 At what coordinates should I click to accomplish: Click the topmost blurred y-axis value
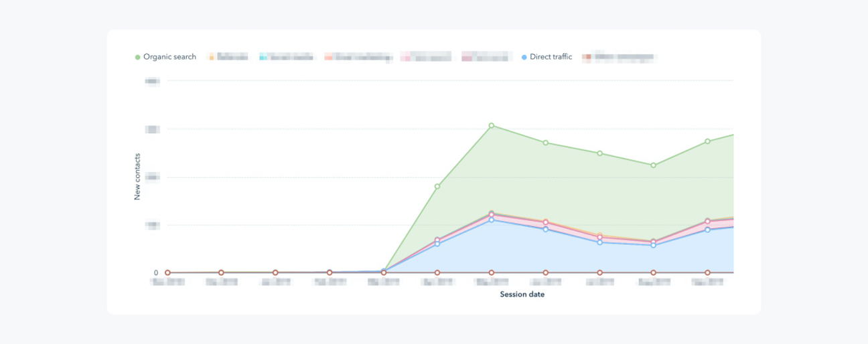[x=152, y=81]
